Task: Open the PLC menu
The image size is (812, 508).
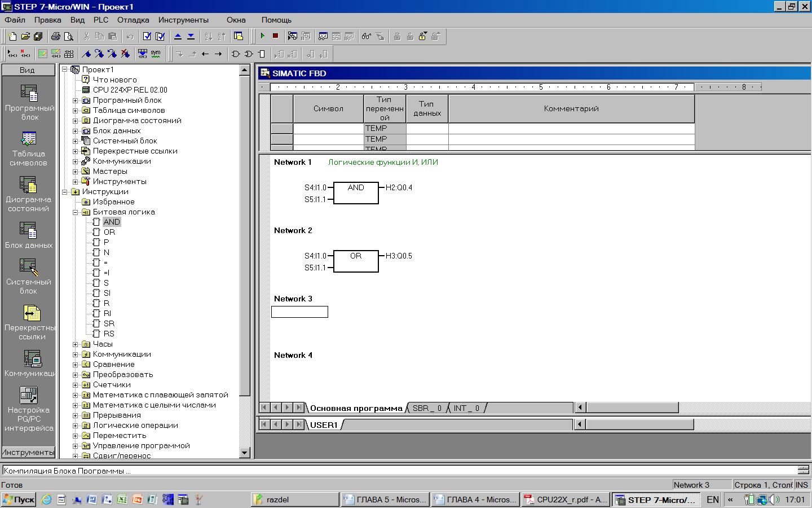Action: pos(101,20)
